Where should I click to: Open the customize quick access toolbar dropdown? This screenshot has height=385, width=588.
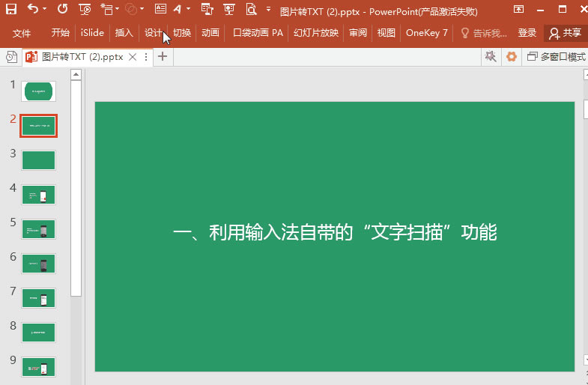(268, 10)
